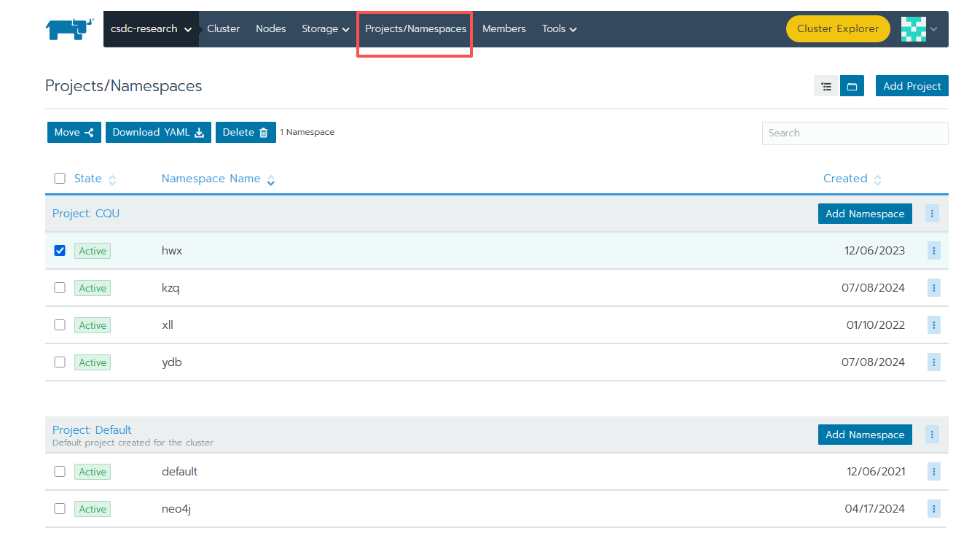Open actions menu for Project Default
980x560 pixels.
tap(932, 435)
